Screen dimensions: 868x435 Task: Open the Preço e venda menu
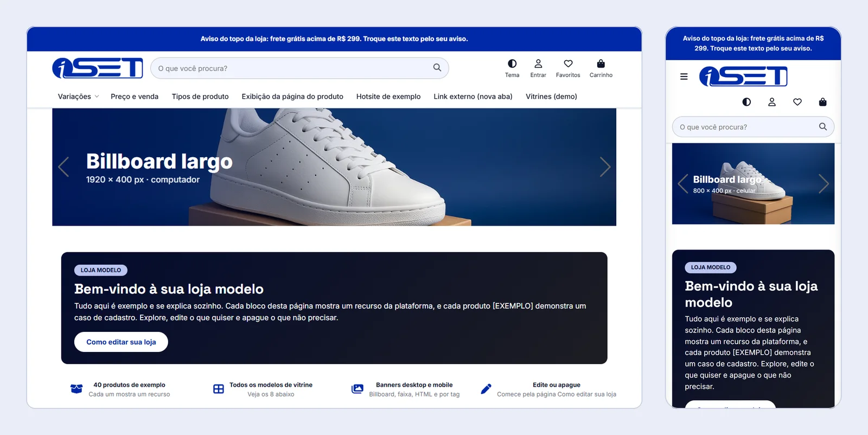point(135,97)
